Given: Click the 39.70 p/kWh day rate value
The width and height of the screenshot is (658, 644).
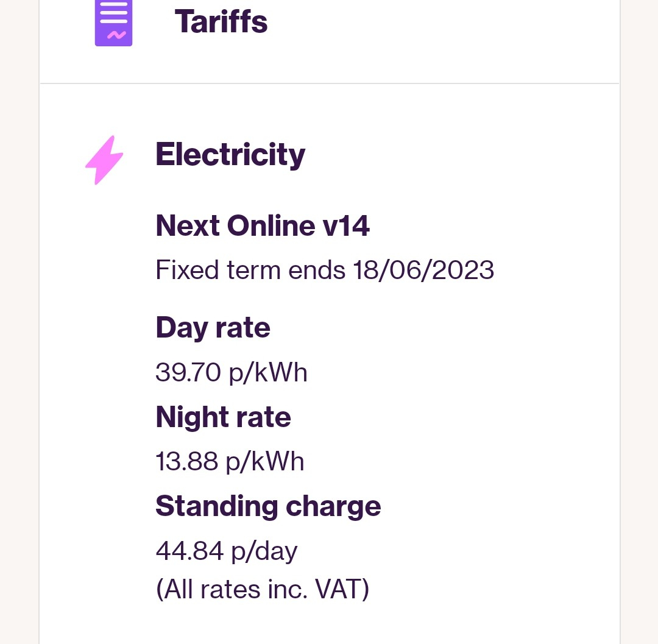Looking at the screenshot, I should coord(232,372).
